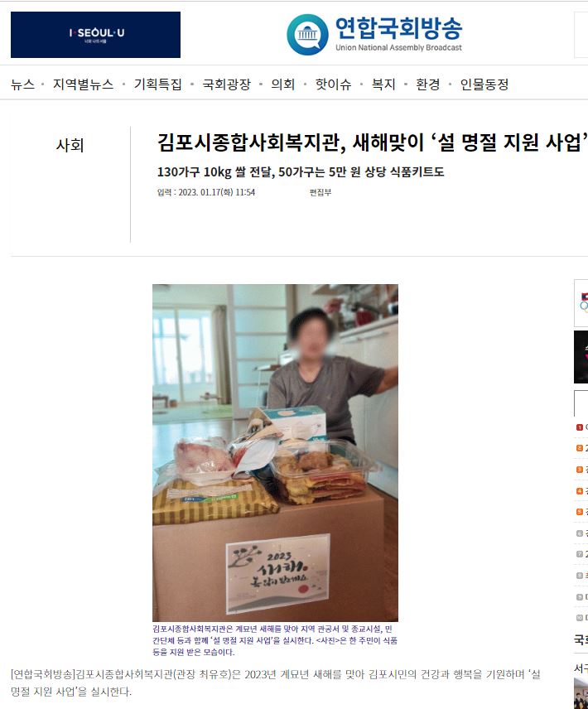The image size is (588, 709).
Task: Click the orange number 4 ranking badge
Action: [x=580, y=491]
